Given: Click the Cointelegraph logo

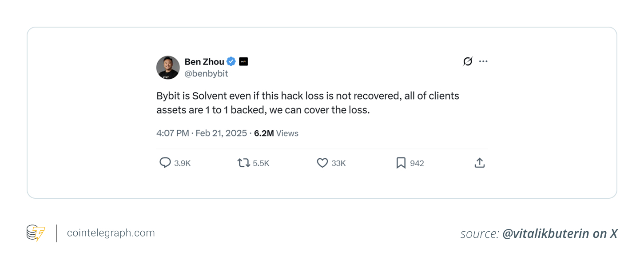Looking at the screenshot, I should (35, 232).
